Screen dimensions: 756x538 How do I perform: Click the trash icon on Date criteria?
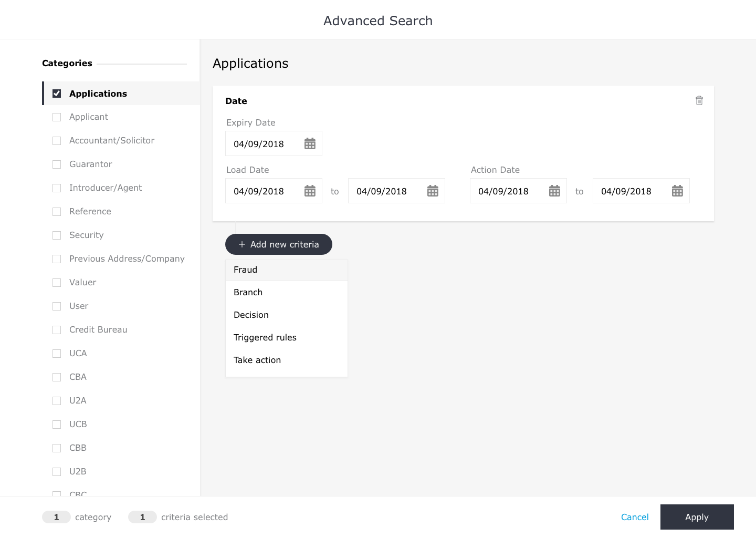(699, 100)
